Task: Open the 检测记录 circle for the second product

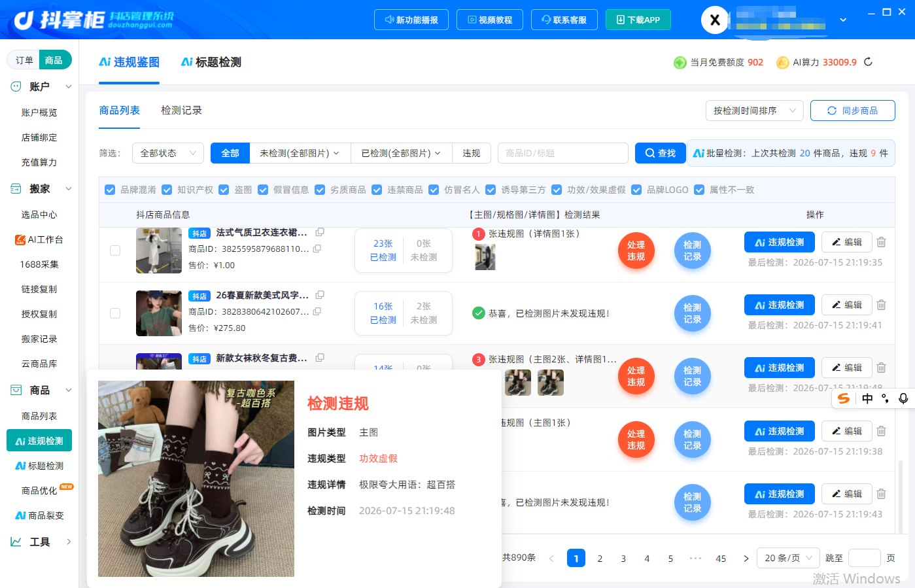Action: coord(693,313)
